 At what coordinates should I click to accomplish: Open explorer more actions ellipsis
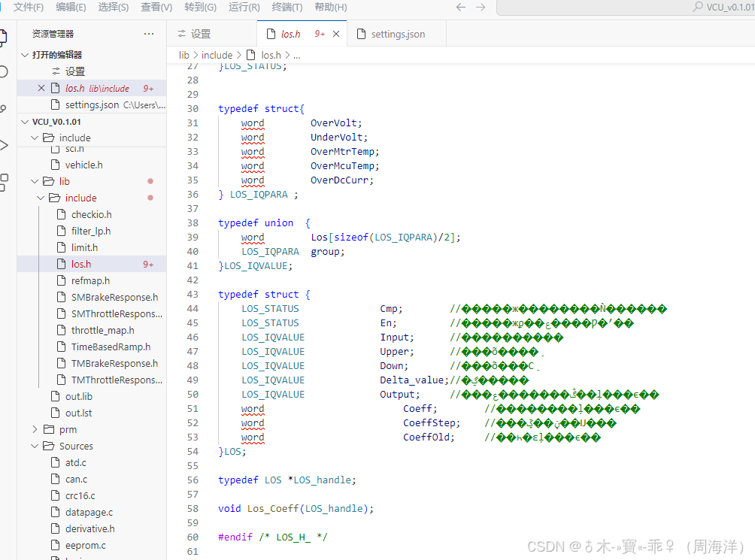click(x=149, y=34)
